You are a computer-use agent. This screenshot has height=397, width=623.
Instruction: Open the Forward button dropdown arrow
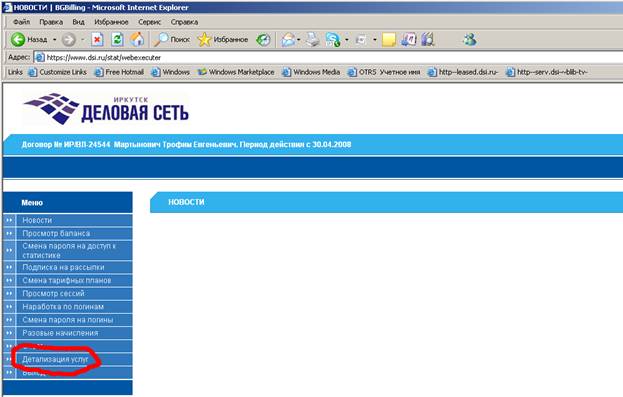coord(83,40)
